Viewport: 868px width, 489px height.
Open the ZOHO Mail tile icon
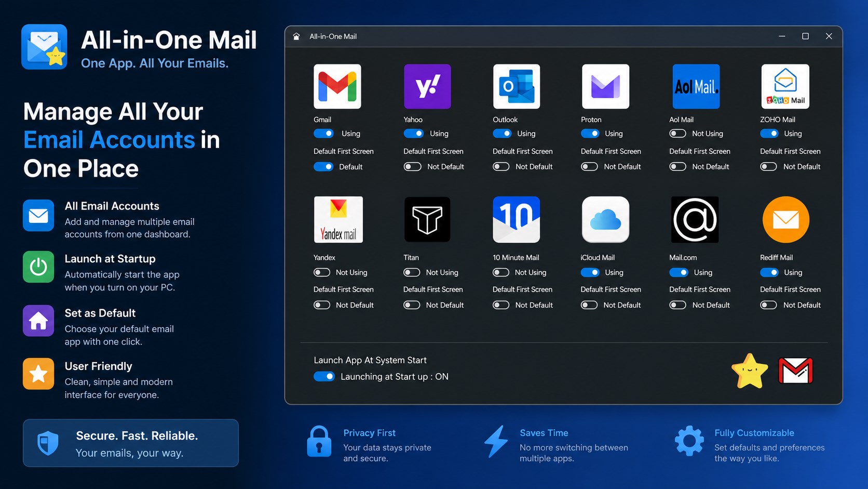pos(785,86)
